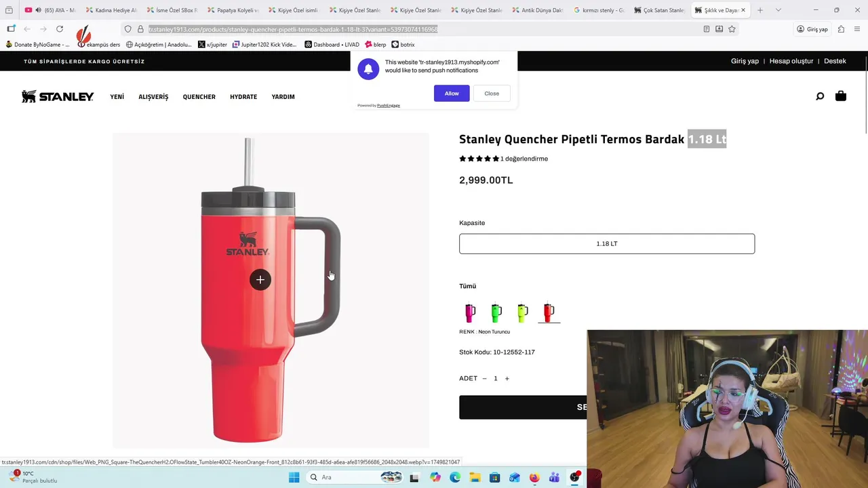The image size is (868, 488).
Task: Click the black add-to-cart button
Action: click(523, 407)
